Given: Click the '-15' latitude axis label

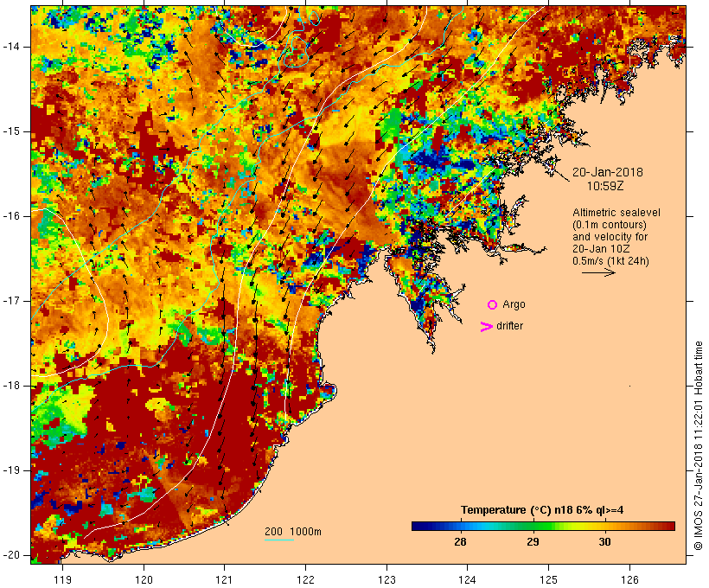Looking at the screenshot, I should pos(11,131).
